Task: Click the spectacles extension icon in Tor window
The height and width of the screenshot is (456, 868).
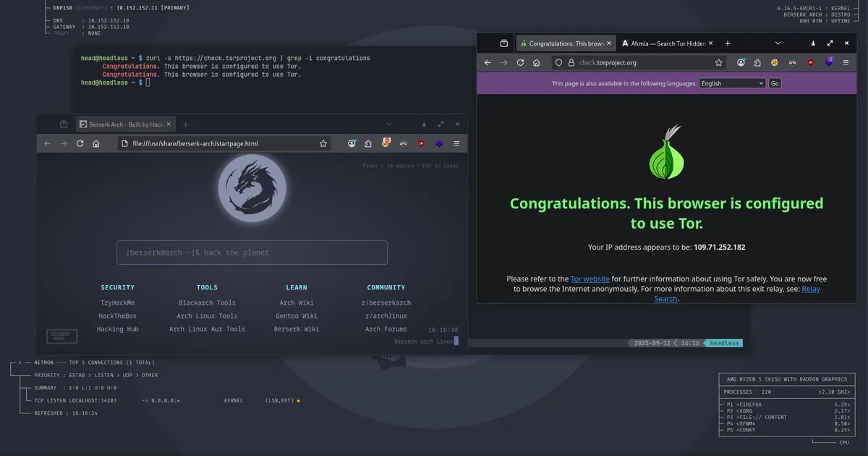Action: coord(792,63)
